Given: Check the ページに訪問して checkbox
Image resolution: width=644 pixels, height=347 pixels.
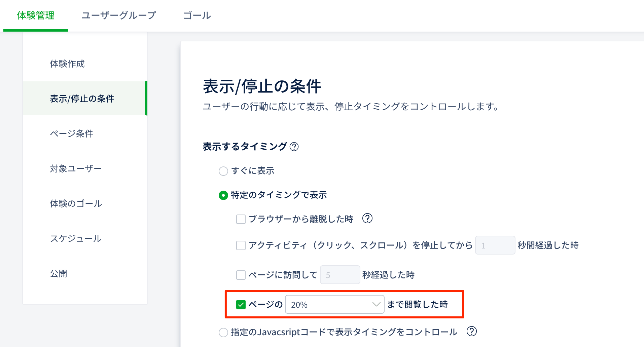Looking at the screenshot, I should [241, 275].
